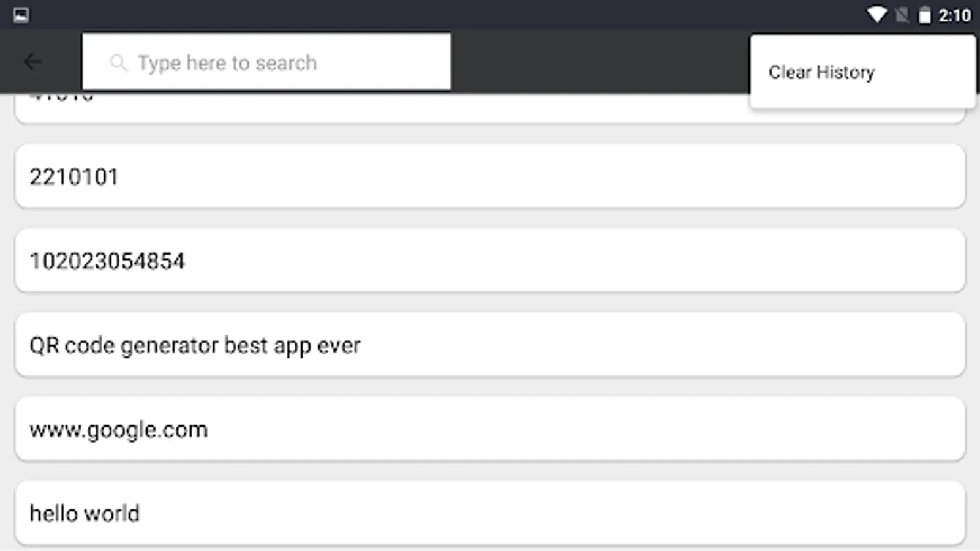Viewport: 980px width, 551px height.
Task: Tap the battery icon in status bar
Action: click(924, 15)
